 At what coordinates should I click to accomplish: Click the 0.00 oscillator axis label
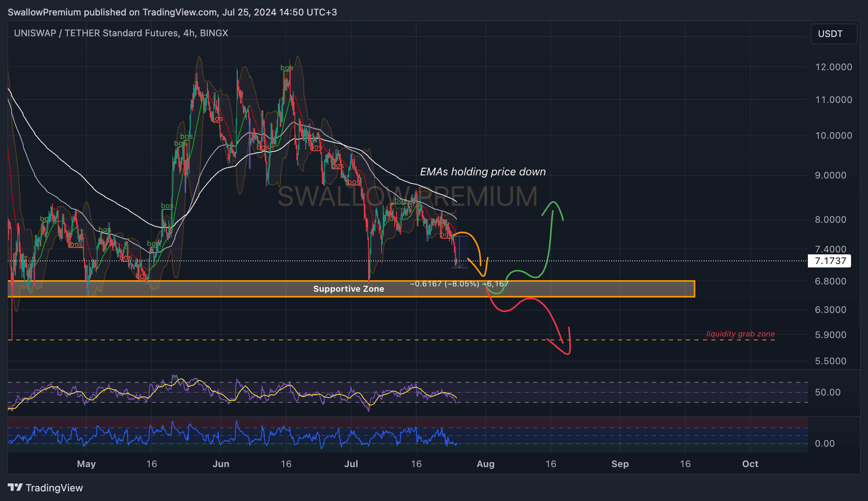pos(825,444)
